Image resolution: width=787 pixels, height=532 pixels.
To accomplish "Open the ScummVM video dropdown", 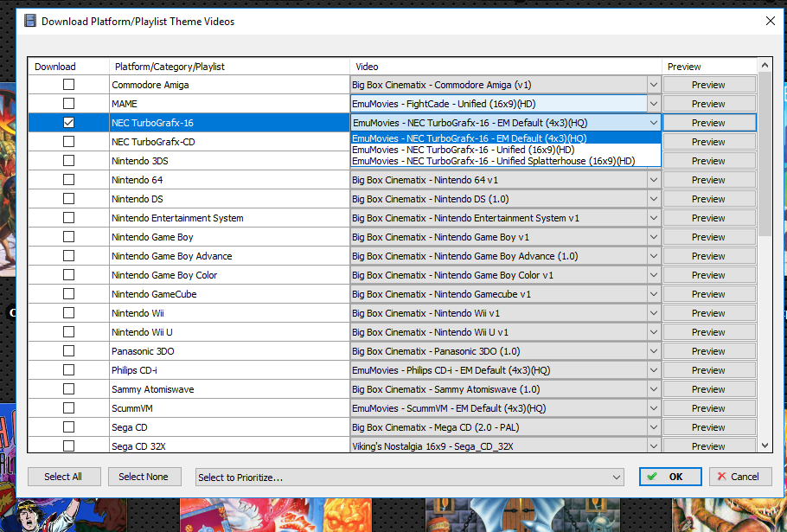I will point(654,408).
